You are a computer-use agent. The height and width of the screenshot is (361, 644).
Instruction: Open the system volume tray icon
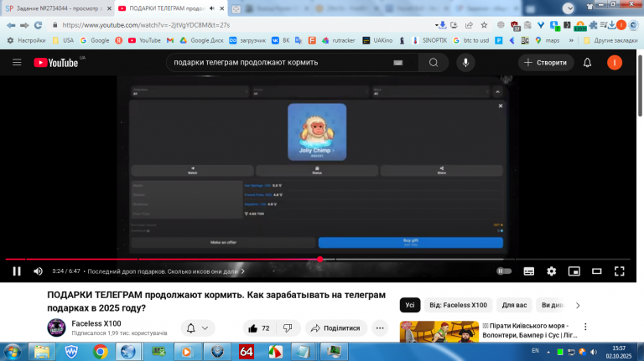click(594, 352)
